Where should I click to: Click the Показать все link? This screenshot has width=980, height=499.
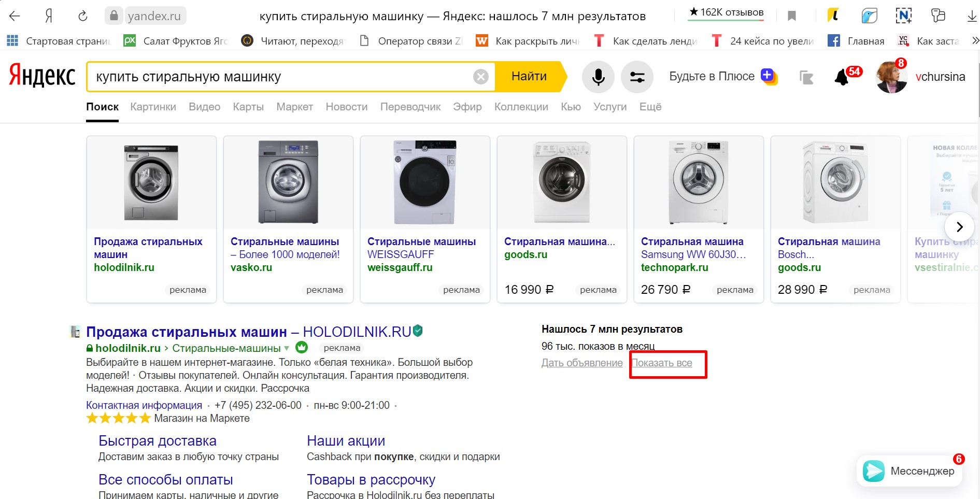coord(662,363)
